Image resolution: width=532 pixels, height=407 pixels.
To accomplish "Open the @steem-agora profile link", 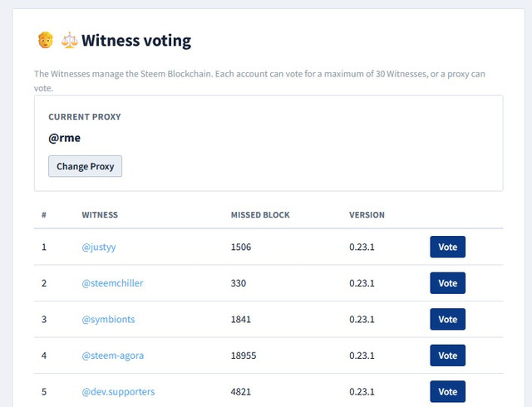I will pyautogui.click(x=113, y=356).
